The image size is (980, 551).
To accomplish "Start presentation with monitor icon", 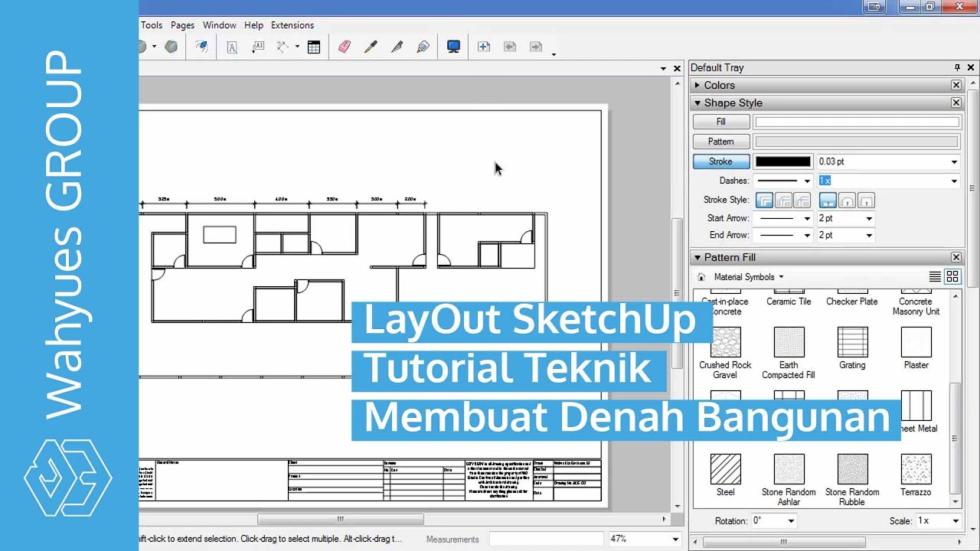I will (453, 47).
